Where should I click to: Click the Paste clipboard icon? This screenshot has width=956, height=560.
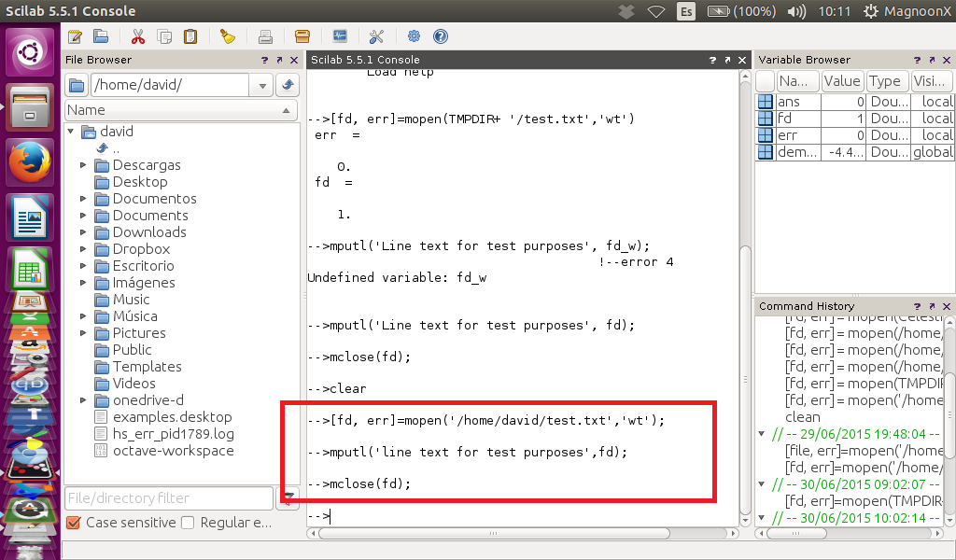pyautogui.click(x=190, y=36)
